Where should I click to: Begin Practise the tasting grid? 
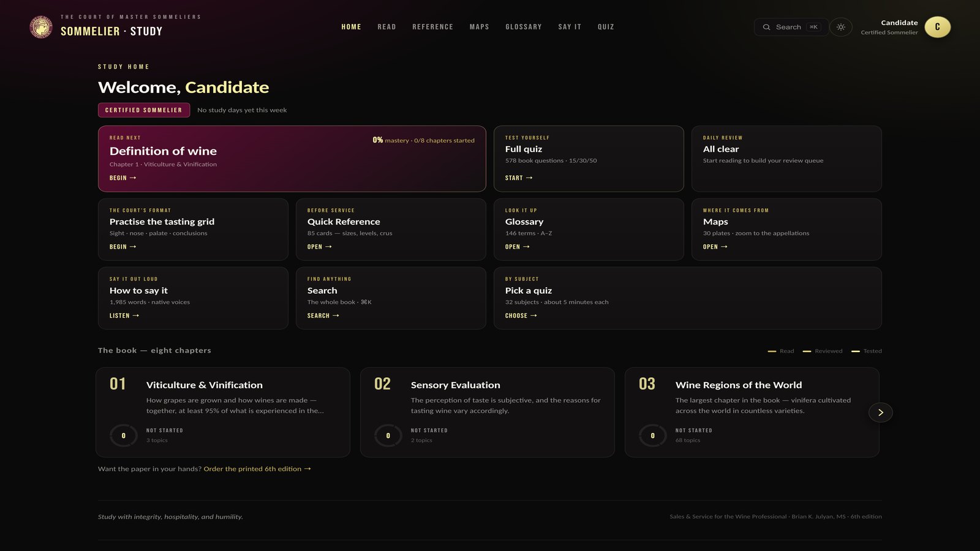point(123,247)
